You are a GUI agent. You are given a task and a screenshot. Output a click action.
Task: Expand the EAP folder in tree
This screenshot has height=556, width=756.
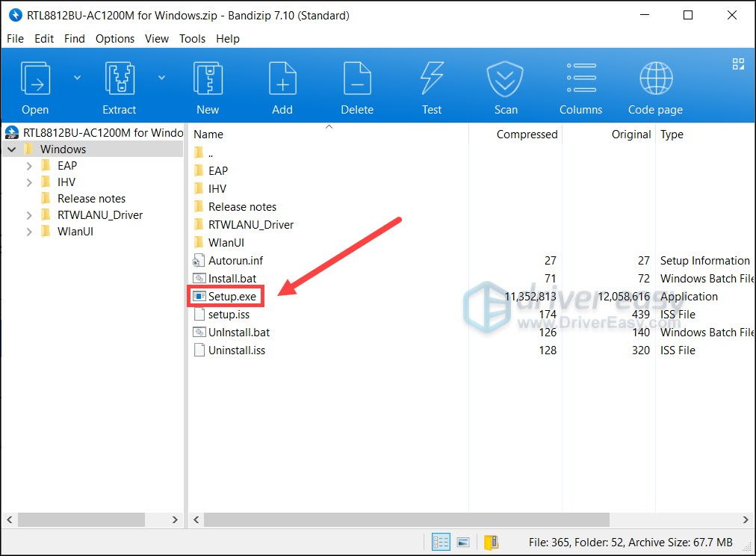click(x=29, y=166)
